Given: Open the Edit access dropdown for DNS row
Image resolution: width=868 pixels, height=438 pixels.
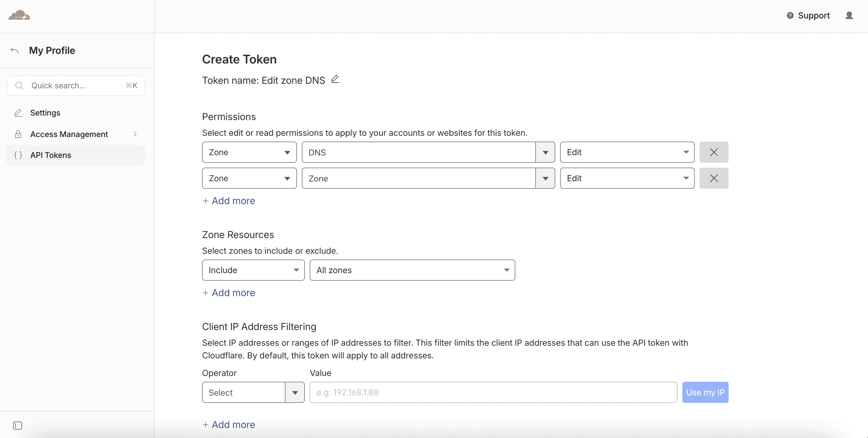Looking at the screenshot, I should click(627, 152).
